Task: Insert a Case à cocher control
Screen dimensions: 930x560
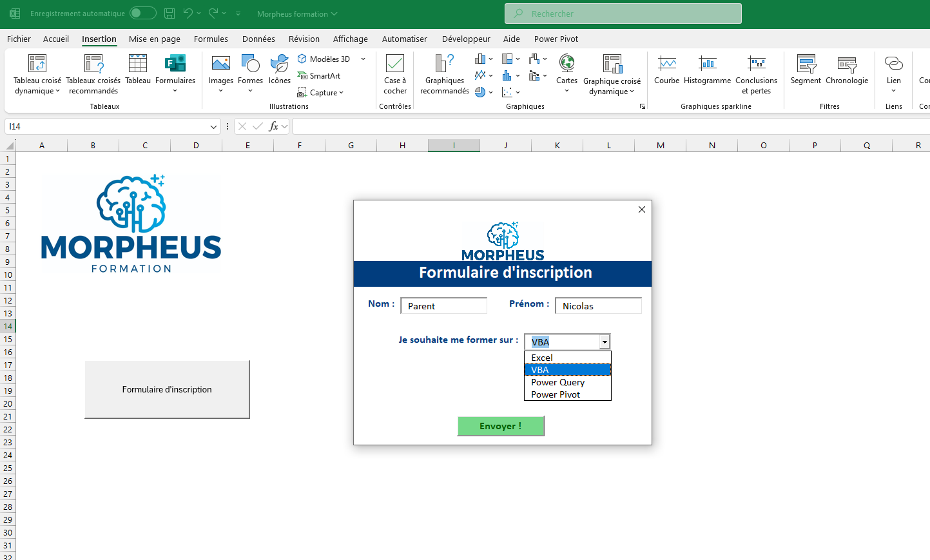Action: coord(394,74)
